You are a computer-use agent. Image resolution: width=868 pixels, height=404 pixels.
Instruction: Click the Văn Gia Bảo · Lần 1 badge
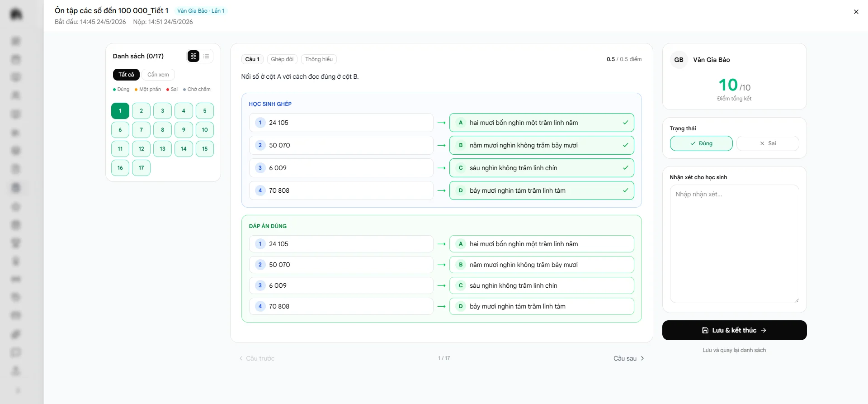(201, 11)
